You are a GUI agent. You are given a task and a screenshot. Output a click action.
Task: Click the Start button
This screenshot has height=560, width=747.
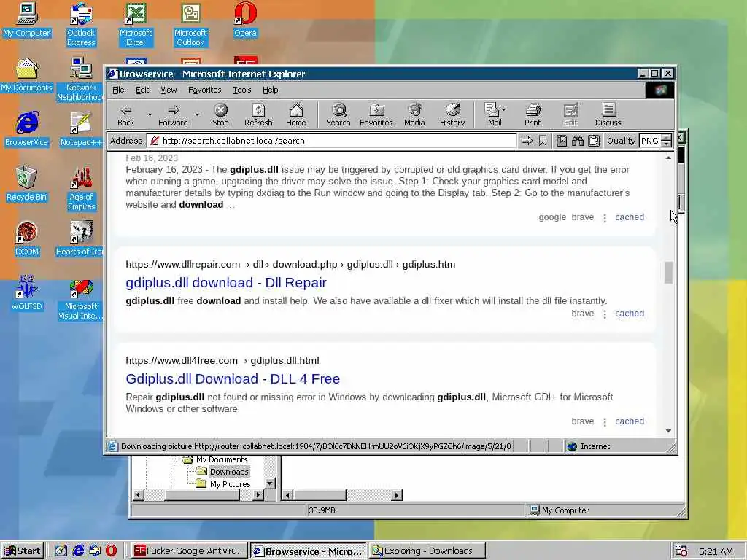[x=23, y=551]
